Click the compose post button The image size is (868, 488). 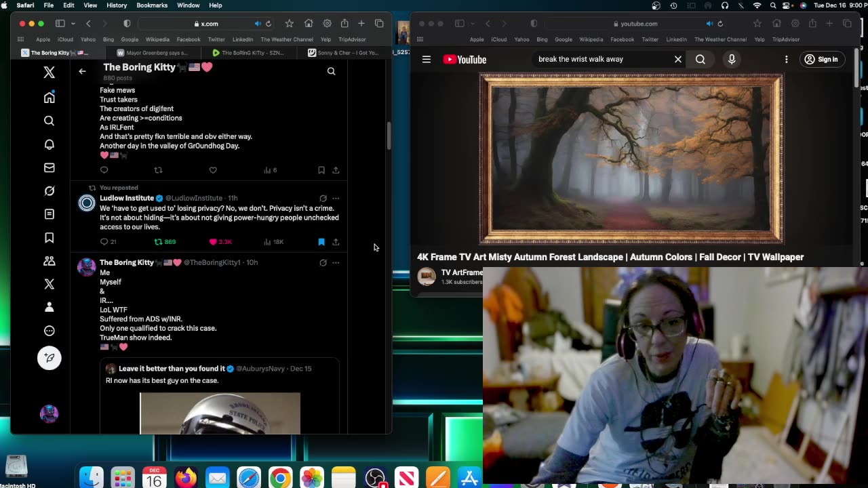click(49, 358)
